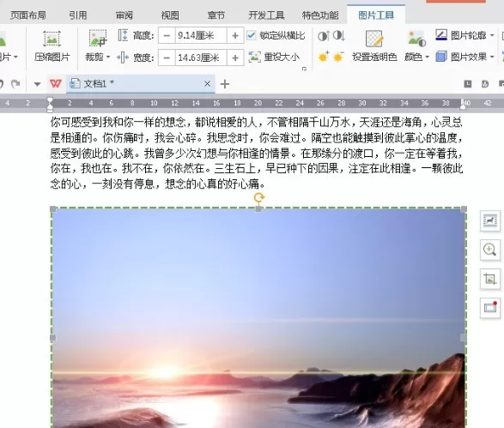Image resolution: width=504 pixels, height=428 pixels.
Task: Increase picture height with plus button
Action: tap(235, 35)
